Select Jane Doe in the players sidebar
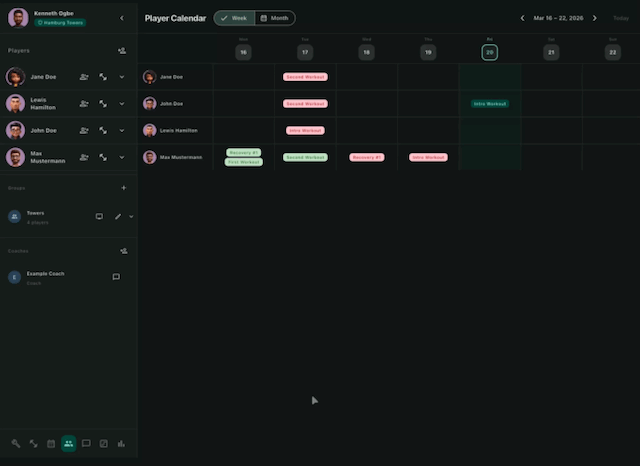The image size is (640, 466). (43, 77)
